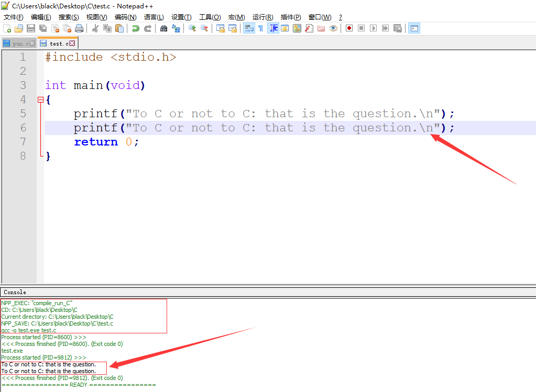
Task: Open the ? help menu
Action: pyautogui.click(x=341, y=17)
